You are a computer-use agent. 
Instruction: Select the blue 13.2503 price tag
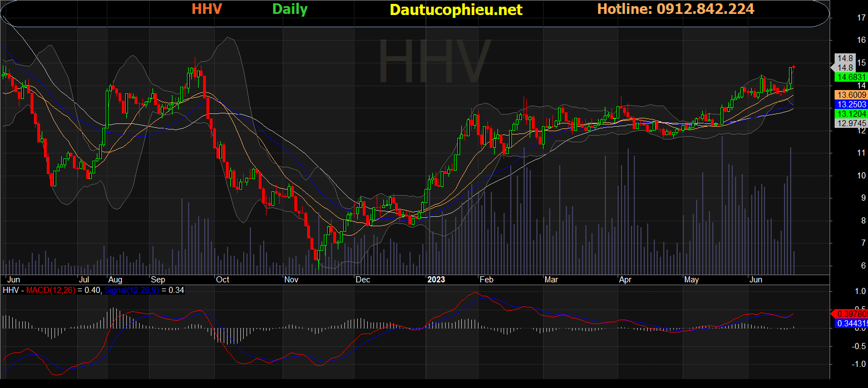click(851, 104)
